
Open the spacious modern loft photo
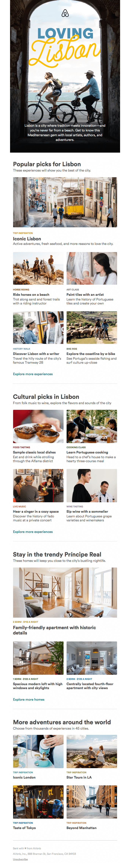[38, 658]
